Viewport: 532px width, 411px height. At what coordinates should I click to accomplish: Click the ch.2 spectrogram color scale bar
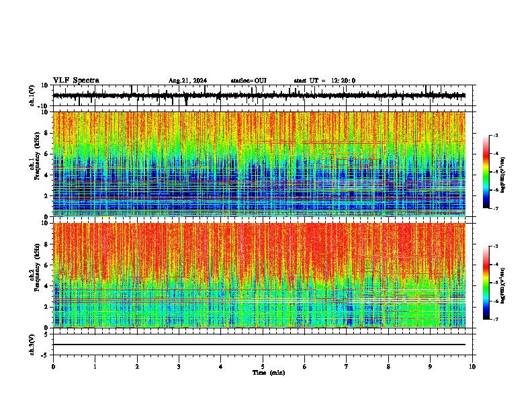point(486,283)
